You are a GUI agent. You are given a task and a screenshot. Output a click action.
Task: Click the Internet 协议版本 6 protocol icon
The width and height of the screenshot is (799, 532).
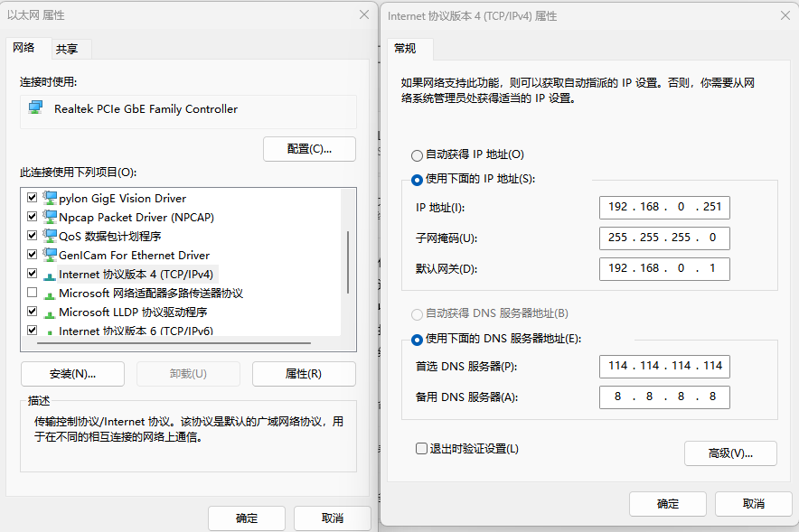pos(50,330)
